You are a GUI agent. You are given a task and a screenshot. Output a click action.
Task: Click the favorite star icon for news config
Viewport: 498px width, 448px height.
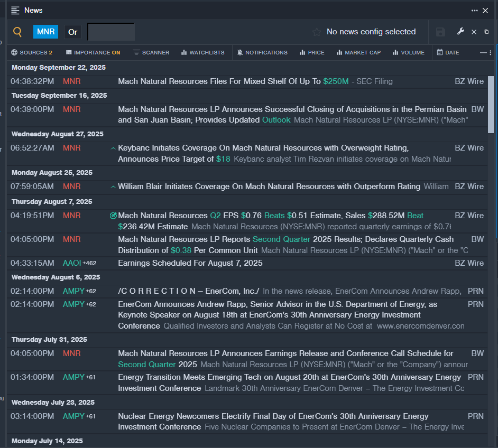[x=316, y=32]
